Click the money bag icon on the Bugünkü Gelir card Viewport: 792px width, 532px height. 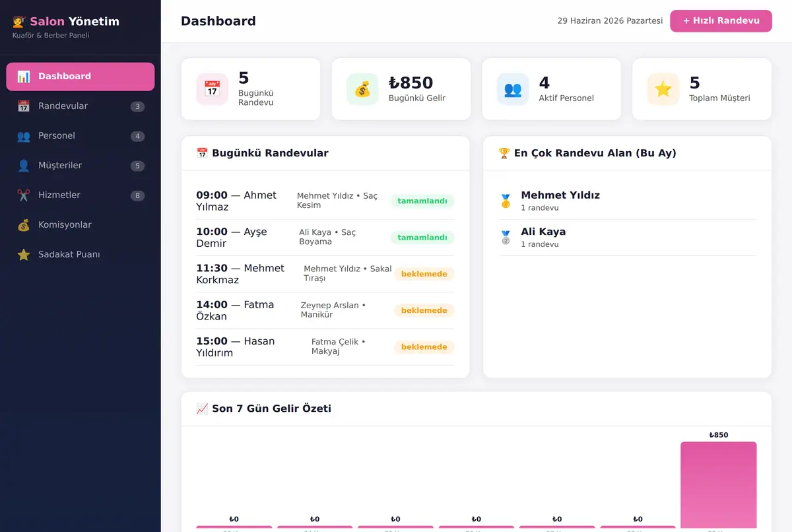pyautogui.click(x=362, y=89)
